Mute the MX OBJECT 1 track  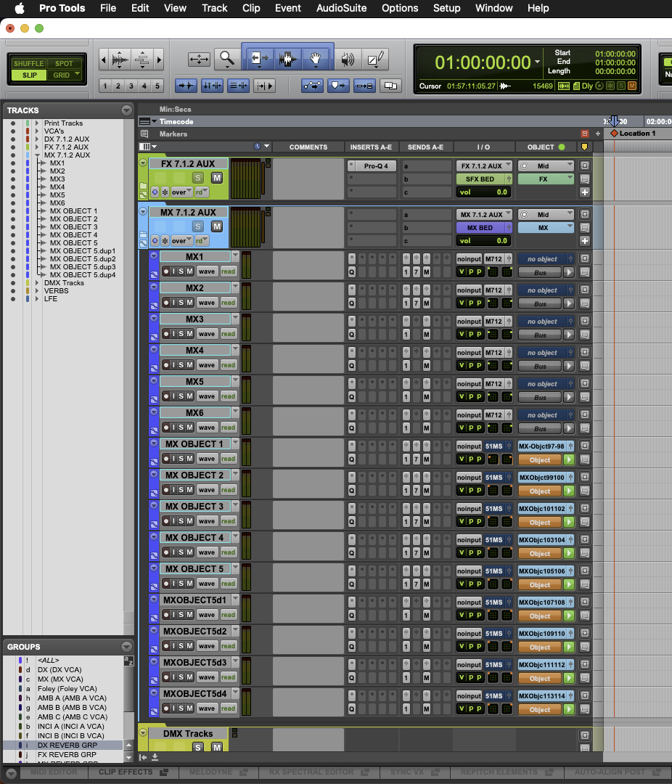point(189,459)
